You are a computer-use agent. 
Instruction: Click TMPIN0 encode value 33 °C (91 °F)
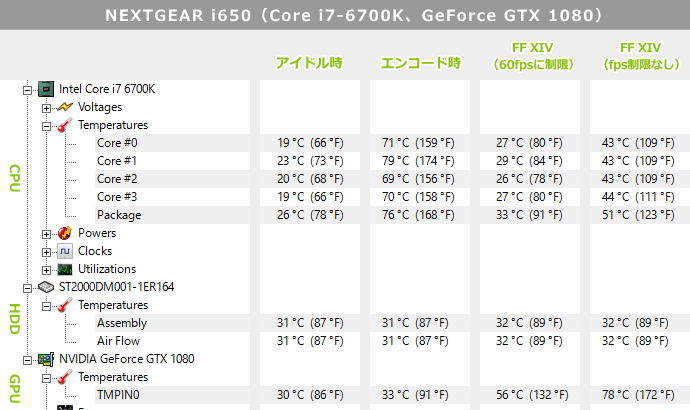(x=415, y=395)
